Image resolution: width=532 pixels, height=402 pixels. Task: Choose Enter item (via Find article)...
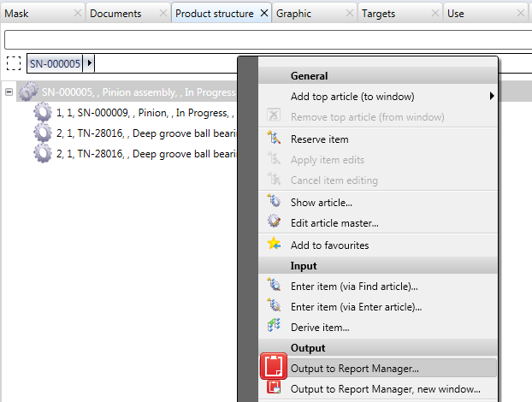pyautogui.click(x=378, y=287)
